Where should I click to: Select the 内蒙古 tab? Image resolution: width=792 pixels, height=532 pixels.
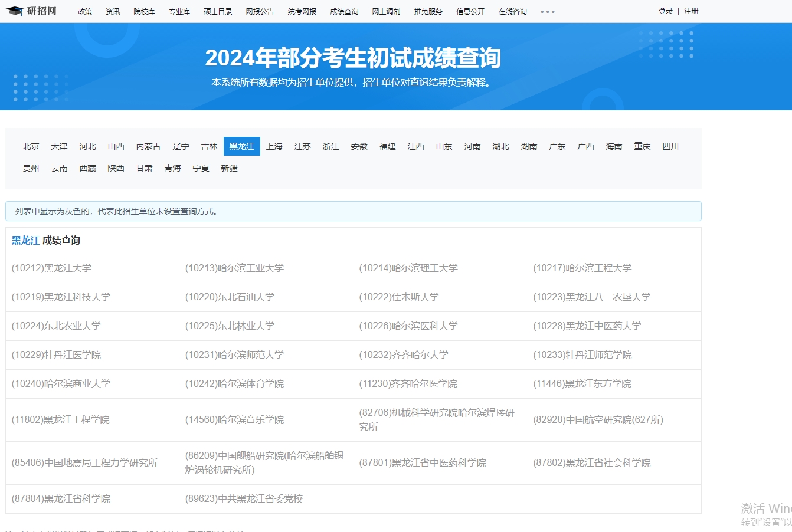pyautogui.click(x=149, y=146)
